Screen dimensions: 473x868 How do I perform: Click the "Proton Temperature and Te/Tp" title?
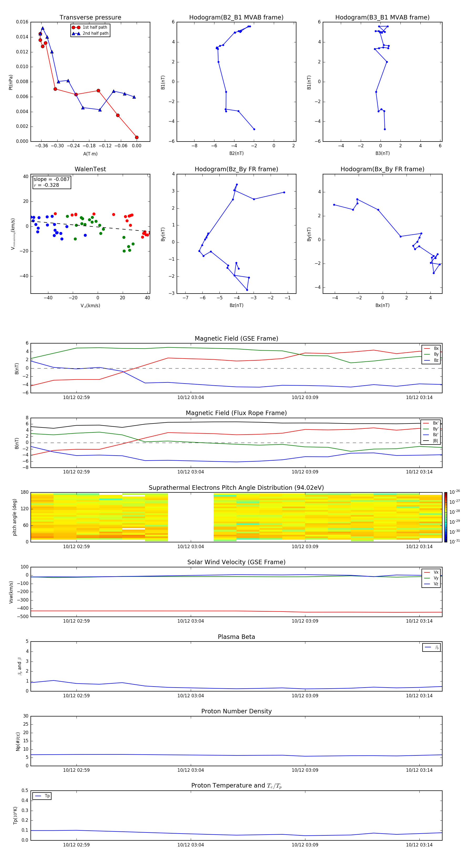coord(236,785)
